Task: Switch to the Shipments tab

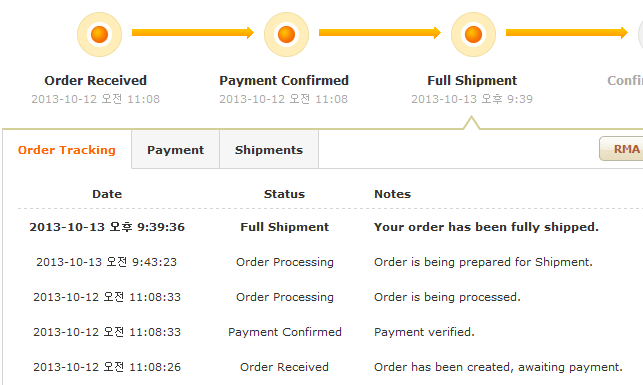Action: point(269,150)
